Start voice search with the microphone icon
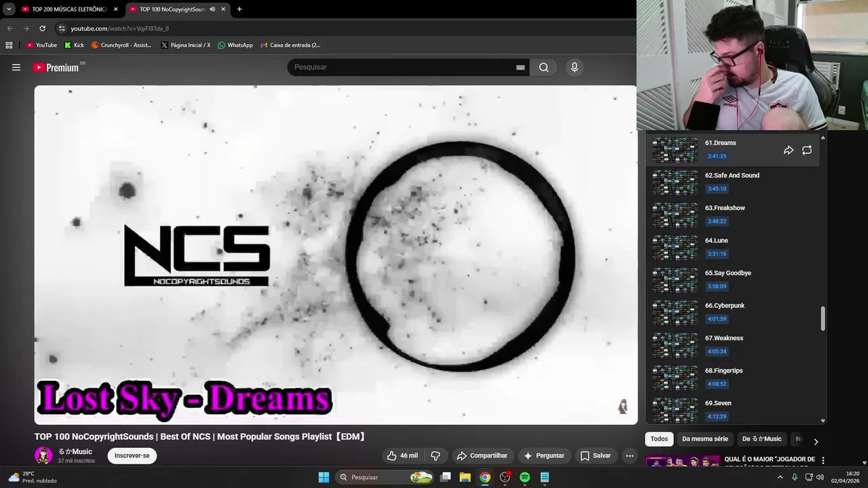 pyautogui.click(x=574, y=67)
